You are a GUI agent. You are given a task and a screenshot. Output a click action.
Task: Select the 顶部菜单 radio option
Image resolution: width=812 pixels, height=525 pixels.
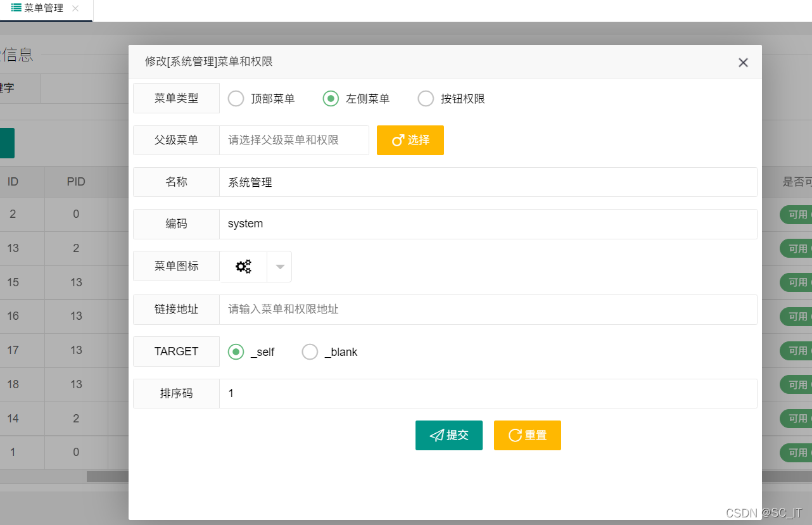262,99
